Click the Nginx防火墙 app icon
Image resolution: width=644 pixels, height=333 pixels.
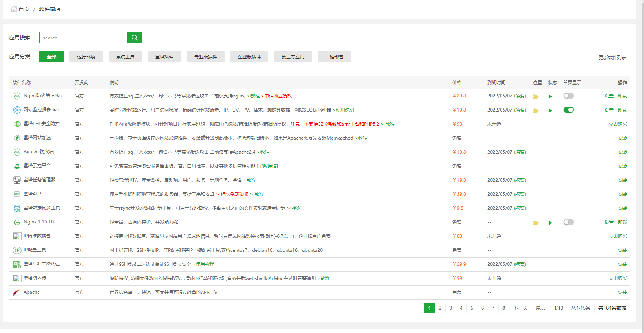click(x=17, y=96)
